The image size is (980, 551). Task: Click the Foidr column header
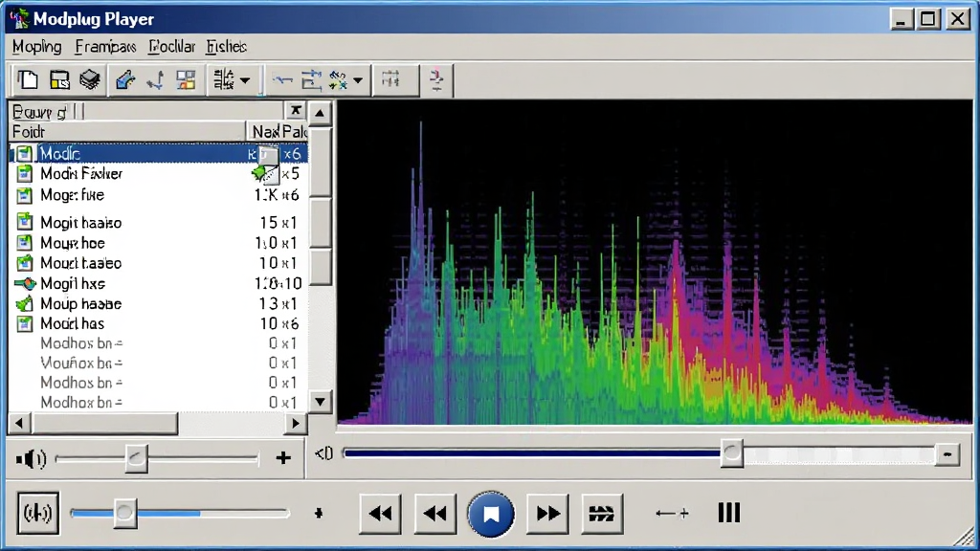tap(128, 132)
